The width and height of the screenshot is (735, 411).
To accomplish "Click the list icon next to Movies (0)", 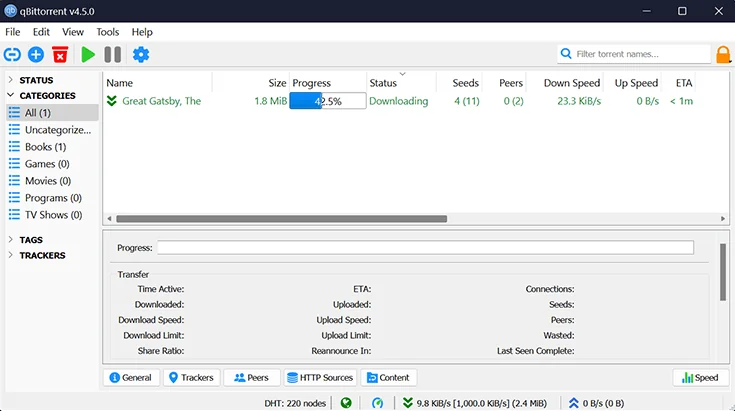I will [x=15, y=181].
